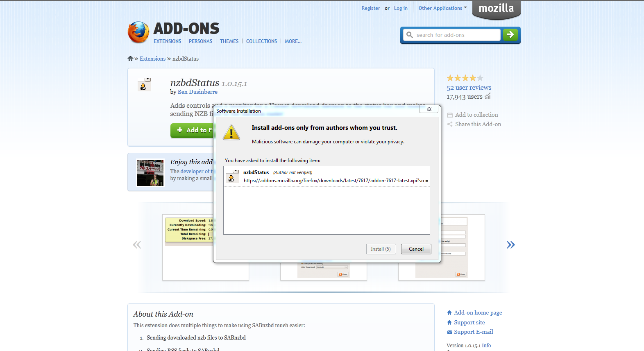Click the green search go arrow

(510, 35)
